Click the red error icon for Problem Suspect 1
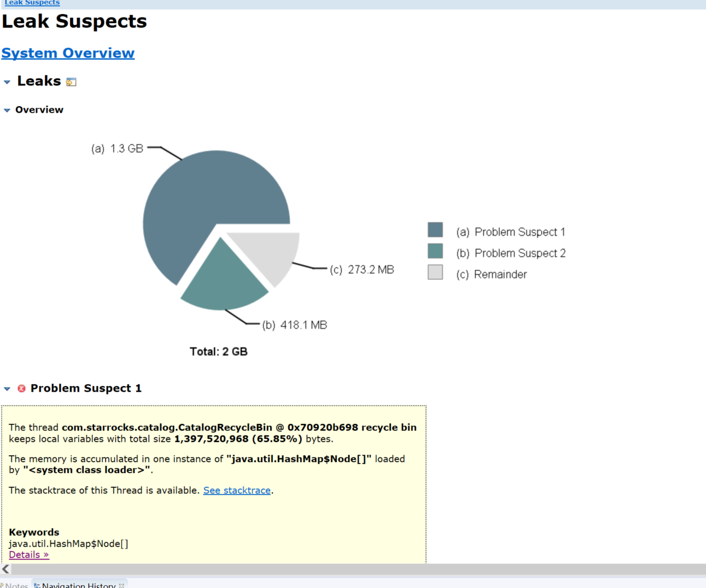 point(21,388)
